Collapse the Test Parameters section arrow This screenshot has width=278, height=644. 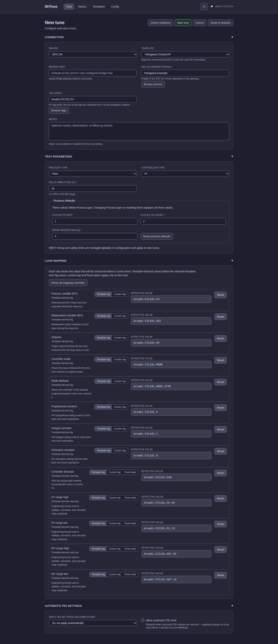point(232,157)
